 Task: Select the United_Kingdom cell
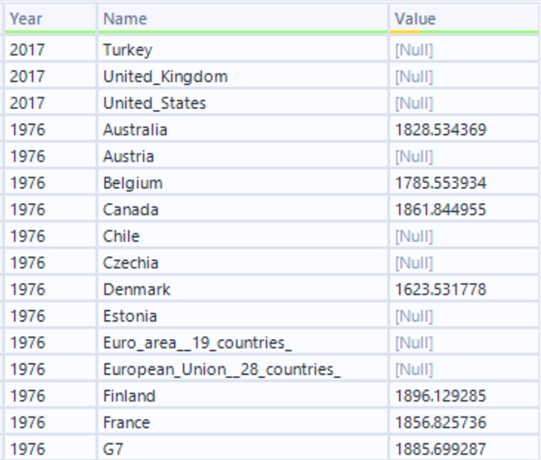pyautogui.click(x=243, y=76)
